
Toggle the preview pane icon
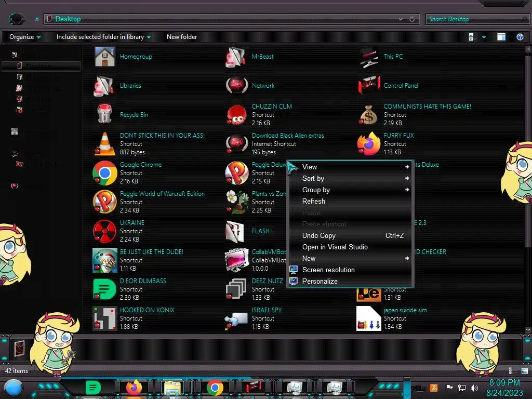501,37
